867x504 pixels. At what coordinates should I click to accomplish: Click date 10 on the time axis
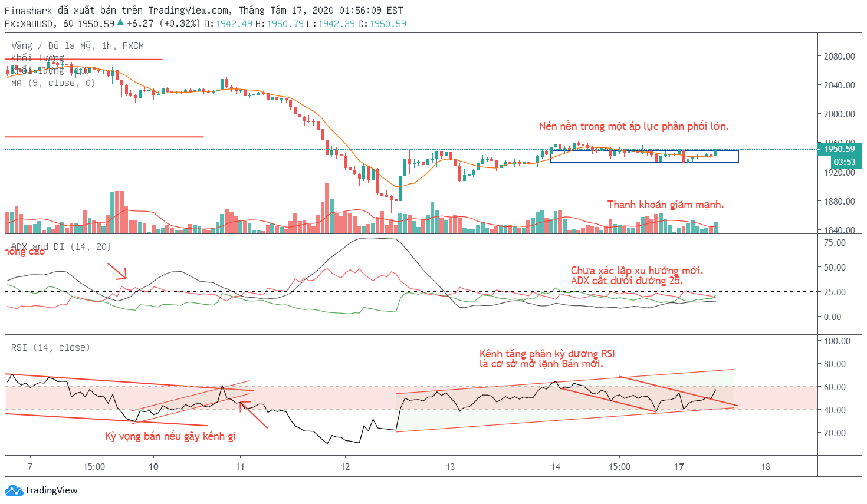tap(153, 466)
